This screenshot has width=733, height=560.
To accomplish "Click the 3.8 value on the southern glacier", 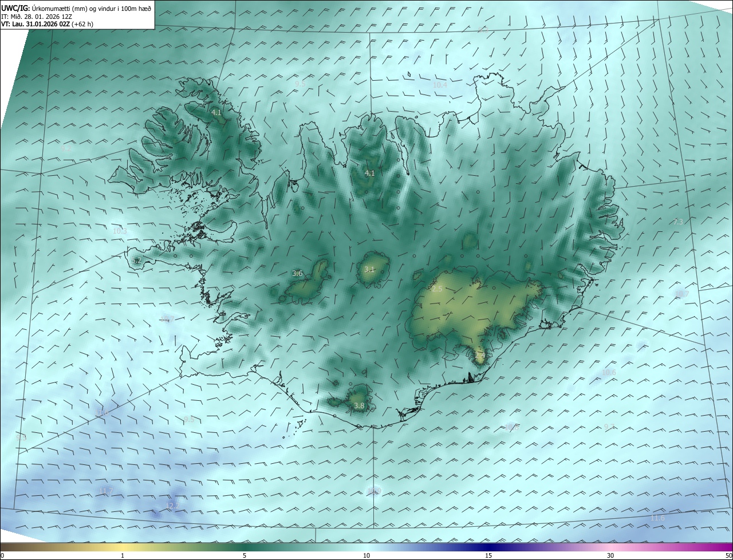I will 359,406.
